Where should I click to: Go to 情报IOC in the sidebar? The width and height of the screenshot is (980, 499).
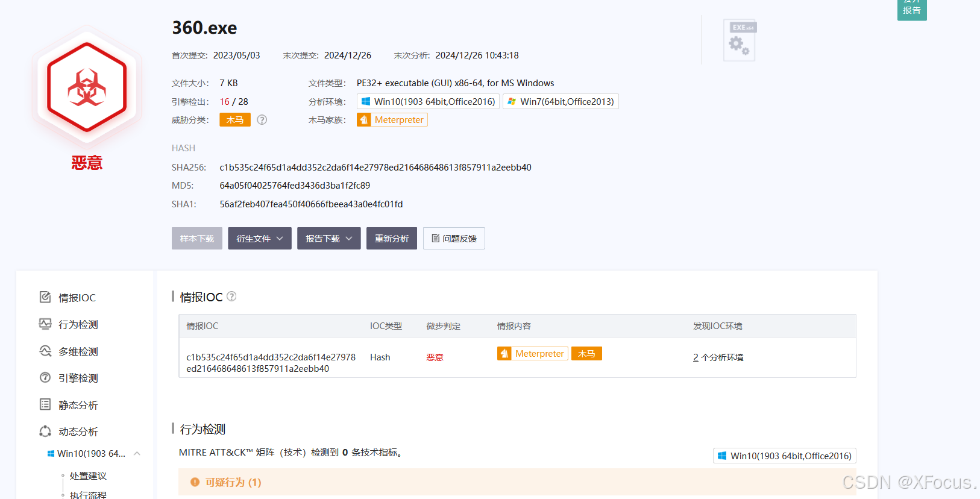(x=77, y=298)
